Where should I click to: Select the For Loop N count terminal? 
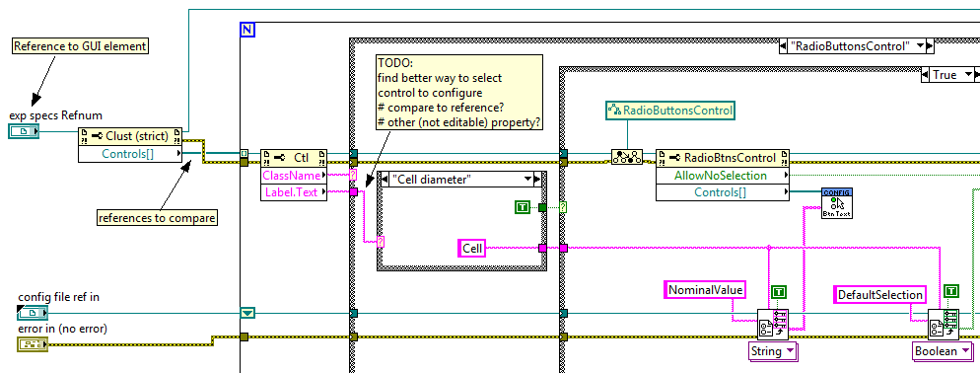(246, 29)
